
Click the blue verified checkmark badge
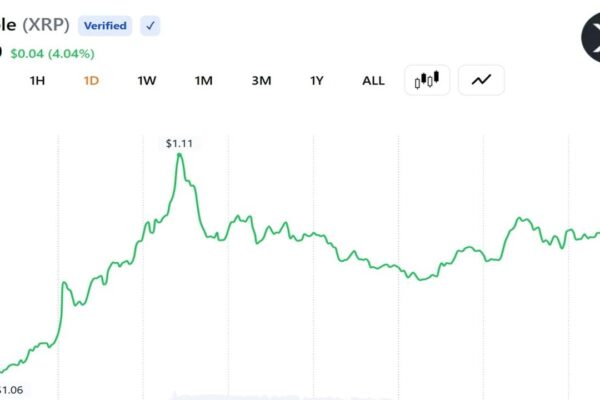click(150, 26)
